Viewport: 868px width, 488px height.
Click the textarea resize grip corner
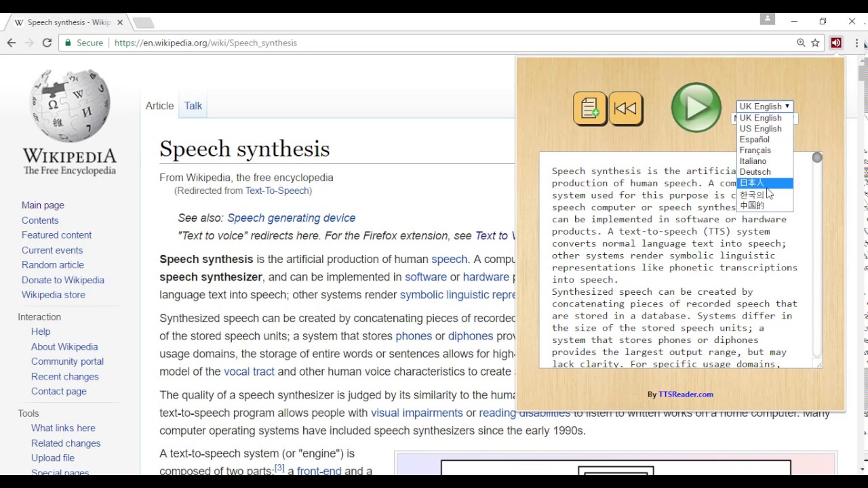click(818, 365)
